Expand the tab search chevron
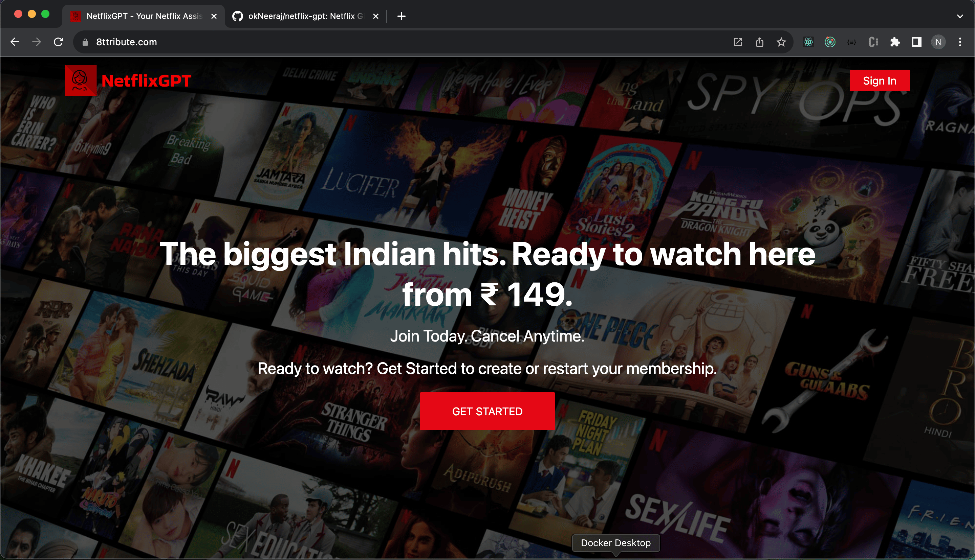Viewport: 975px width, 560px height. click(x=960, y=16)
